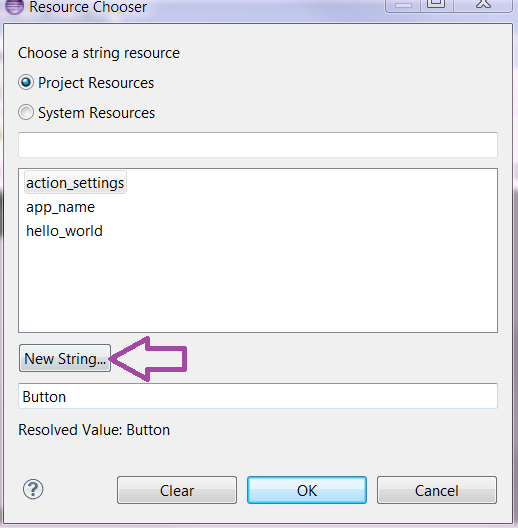The height and width of the screenshot is (528, 518).
Task: Click empty area of the resource list
Action: (258, 286)
